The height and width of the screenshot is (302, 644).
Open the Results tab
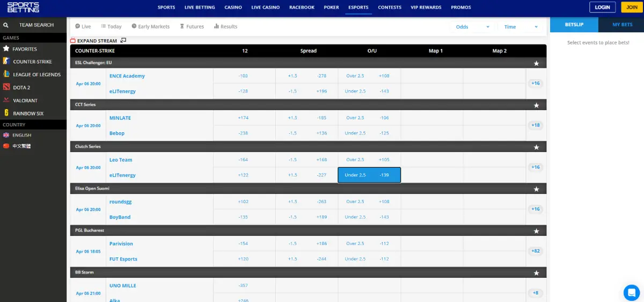tap(225, 26)
